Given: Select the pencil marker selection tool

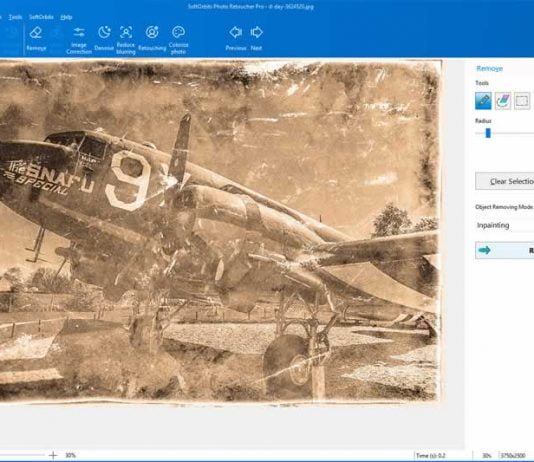Looking at the screenshot, I should point(483,101).
